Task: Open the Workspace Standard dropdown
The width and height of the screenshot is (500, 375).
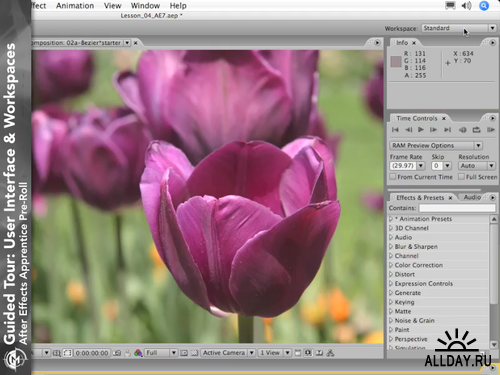Action: point(459,28)
